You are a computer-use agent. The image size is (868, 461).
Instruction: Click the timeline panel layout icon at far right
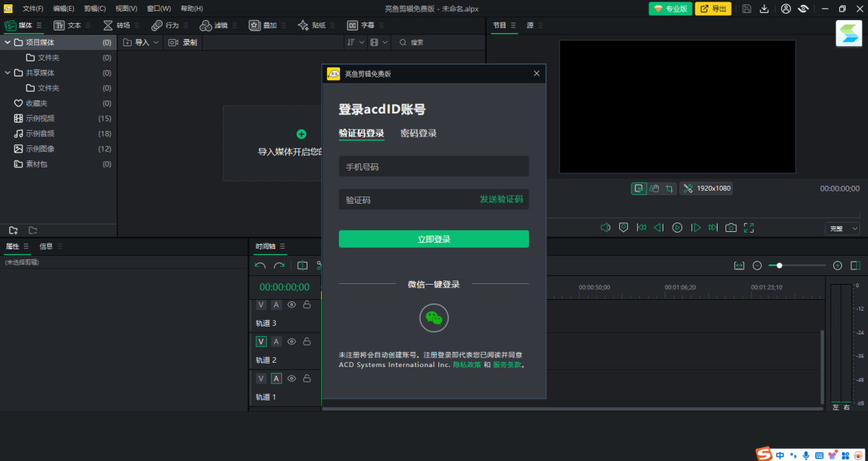pos(856,266)
